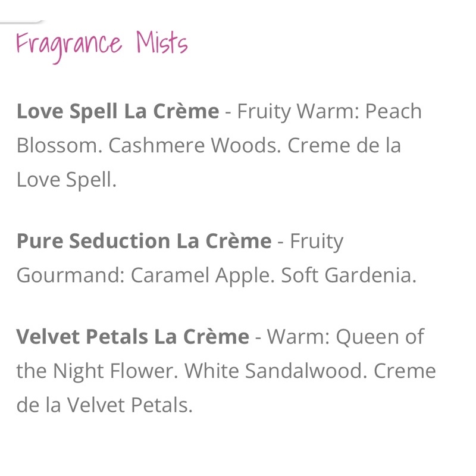The image size is (476, 476).
Task: Click the White Sandalwood note text
Action: coord(278,371)
